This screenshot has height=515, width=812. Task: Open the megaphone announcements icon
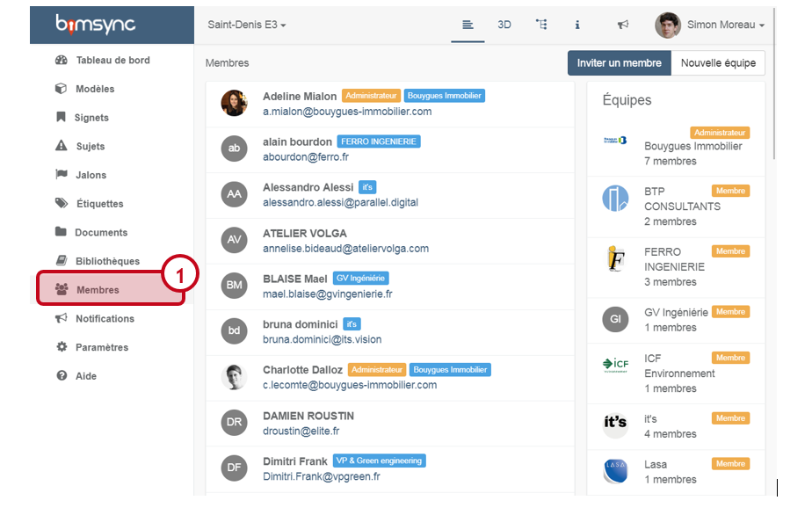click(x=622, y=25)
